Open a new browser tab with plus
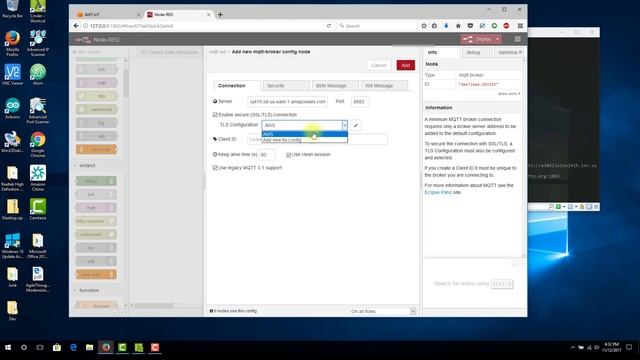Viewport: 640px width, 360px height. [220, 15]
